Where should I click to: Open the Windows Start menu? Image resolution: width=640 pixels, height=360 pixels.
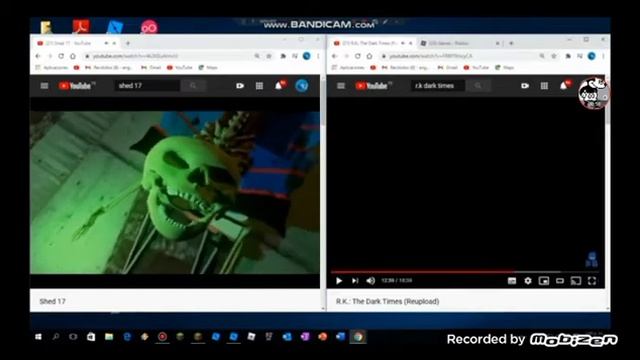[38, 337]
